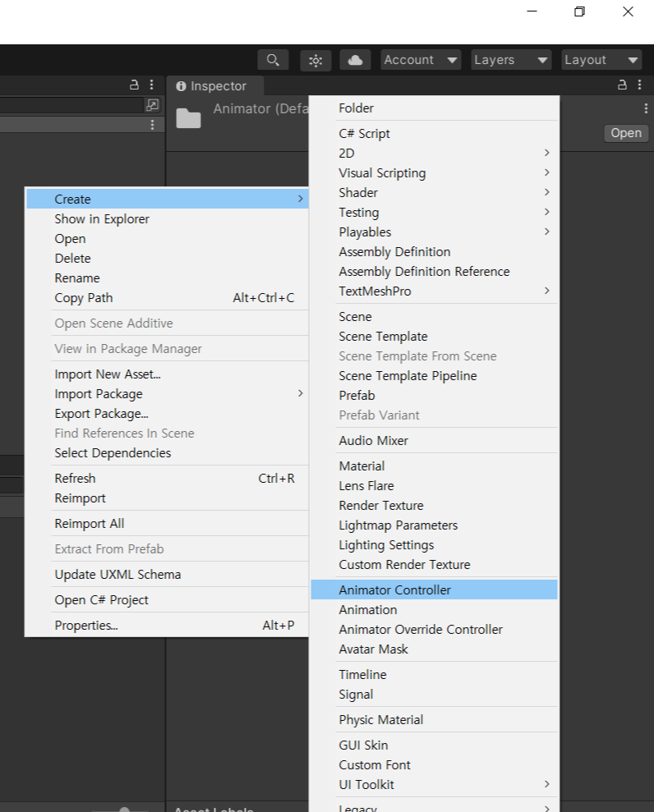This screenshot has height=812, width=654.
Task: Expand Playables submenu
Action: pos(435,232)
